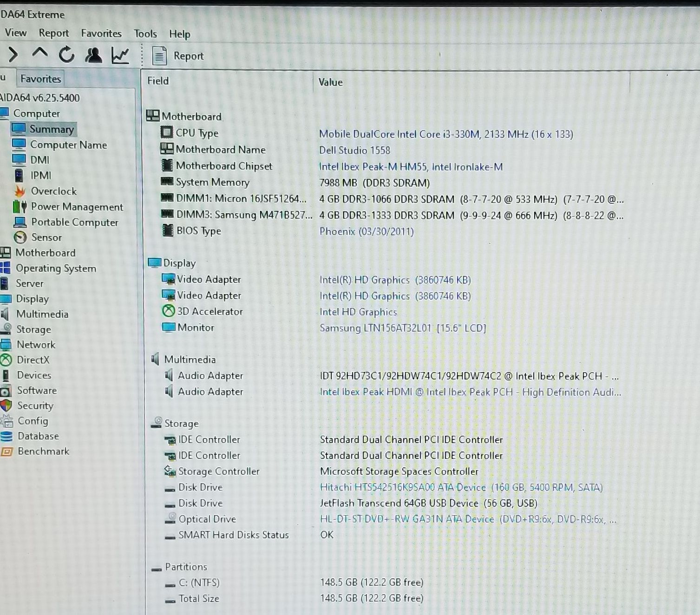The width and height of the screenshot is (700, 615).
Task: Click the graph chart toolbar icon
Action: (120, 56)
